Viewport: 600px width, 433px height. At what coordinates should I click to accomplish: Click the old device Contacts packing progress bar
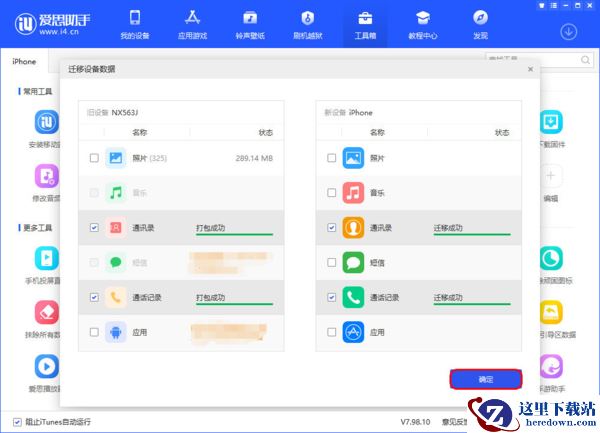[x=234, y=234]
